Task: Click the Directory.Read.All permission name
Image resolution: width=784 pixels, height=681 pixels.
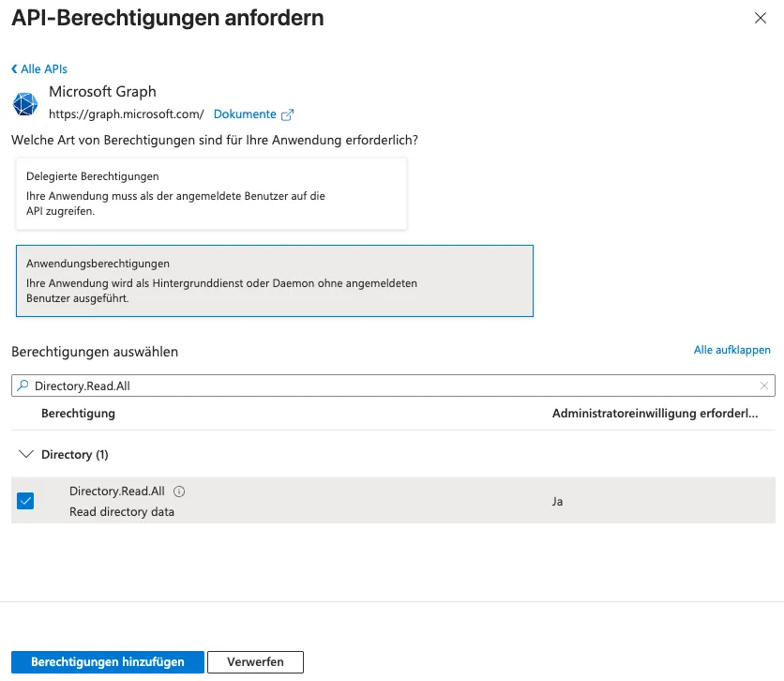Action: 117,491
